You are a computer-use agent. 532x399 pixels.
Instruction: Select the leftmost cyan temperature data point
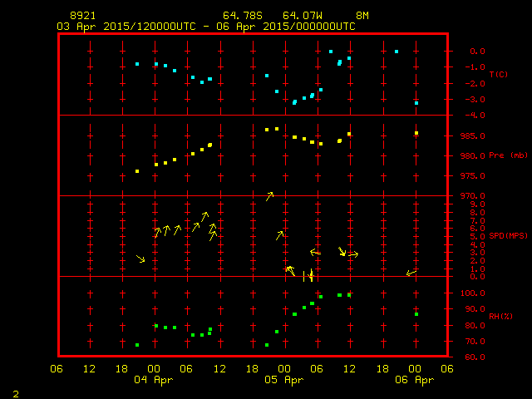point(137,64)
